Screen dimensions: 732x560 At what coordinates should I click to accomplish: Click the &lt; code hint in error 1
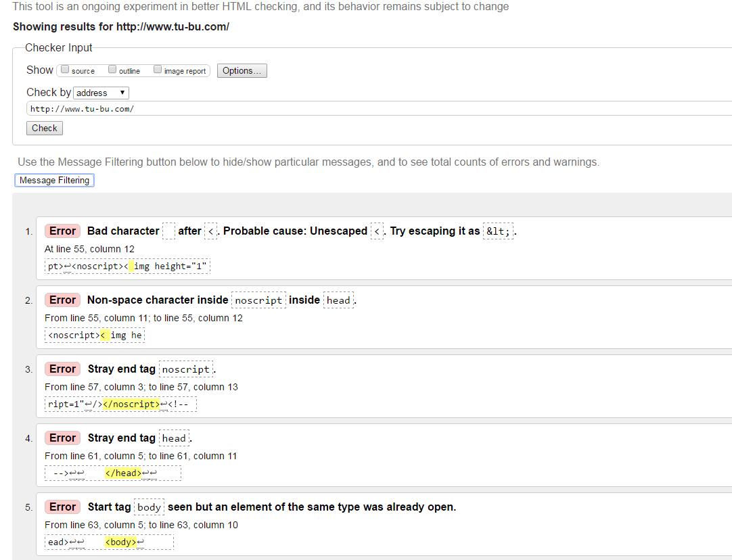click(499, 231)
